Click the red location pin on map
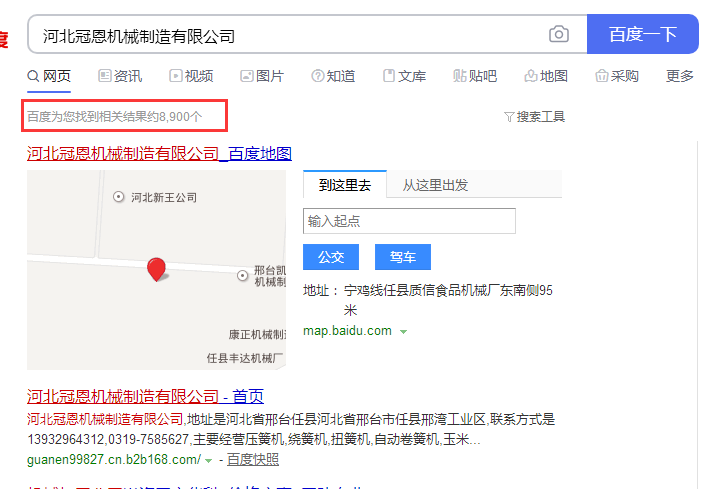Screen dimensions: 705x489 [156, 269]
